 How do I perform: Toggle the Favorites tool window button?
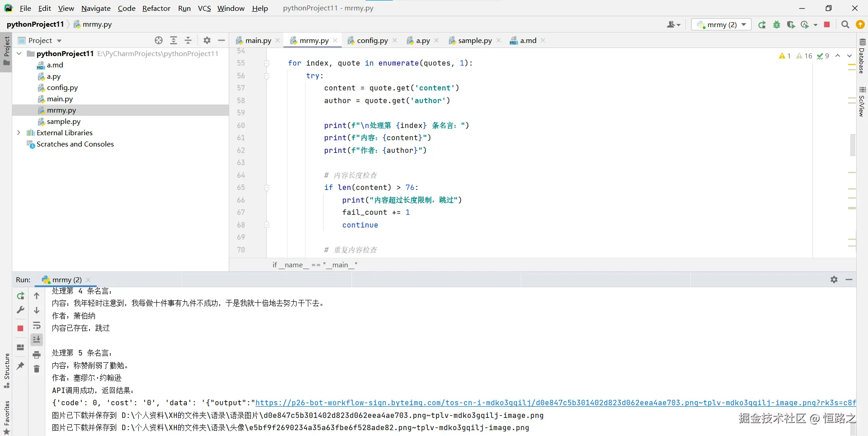tap(7, 417)
